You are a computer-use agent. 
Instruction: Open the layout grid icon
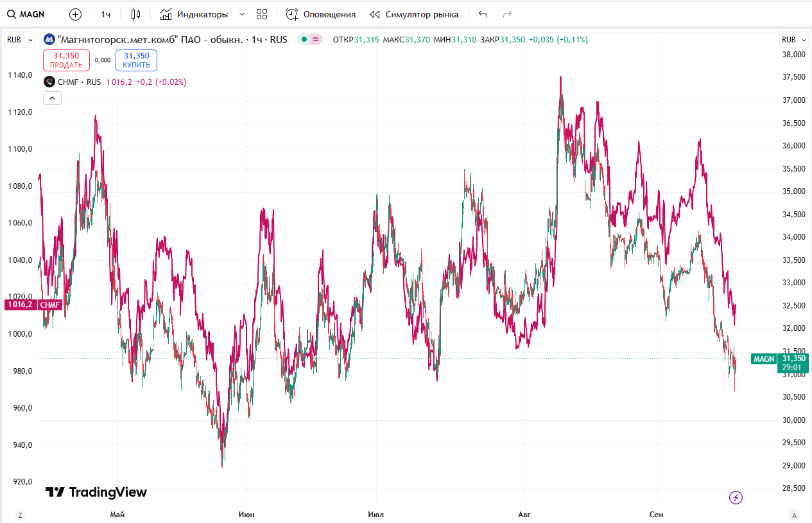click(x=261, y=14)
